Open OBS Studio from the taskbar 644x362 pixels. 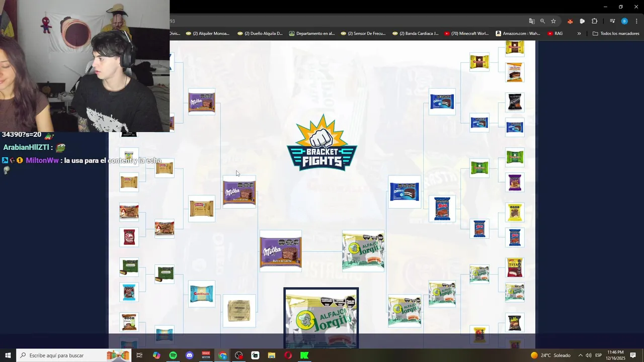click(239, 355)
